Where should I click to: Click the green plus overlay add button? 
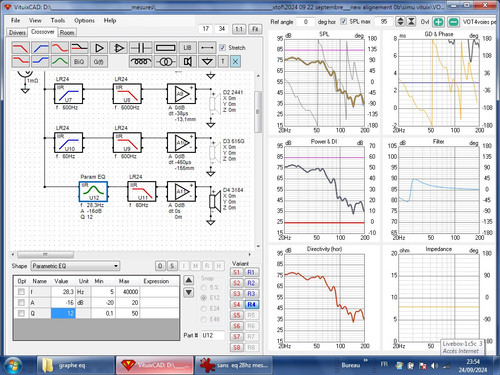(439, 22)
